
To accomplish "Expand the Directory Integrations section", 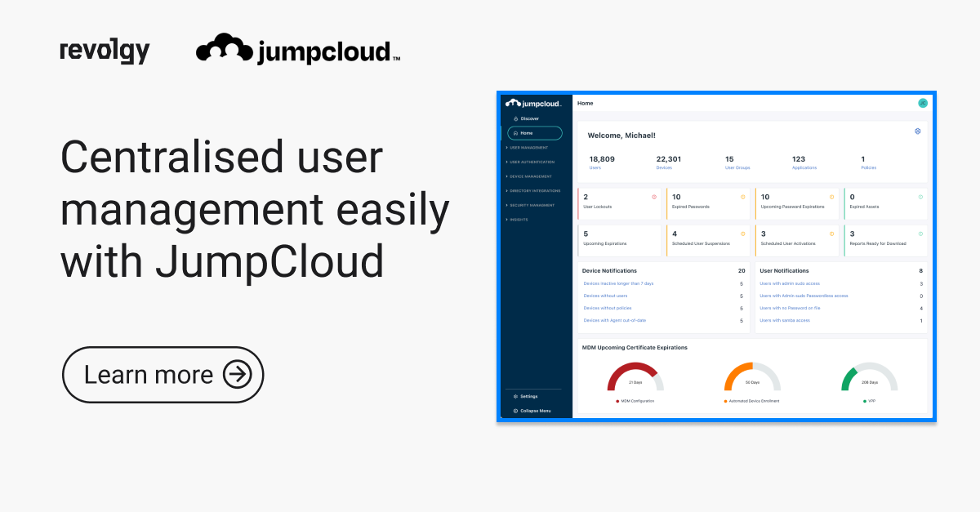I will pos(533,191).
